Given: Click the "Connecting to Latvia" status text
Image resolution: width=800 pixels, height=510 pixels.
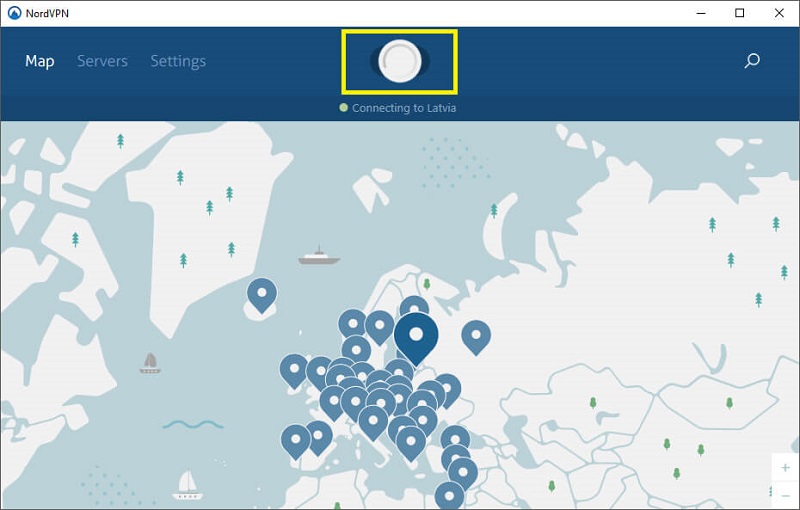Looking at the screenshot, I should click(404, 108).
